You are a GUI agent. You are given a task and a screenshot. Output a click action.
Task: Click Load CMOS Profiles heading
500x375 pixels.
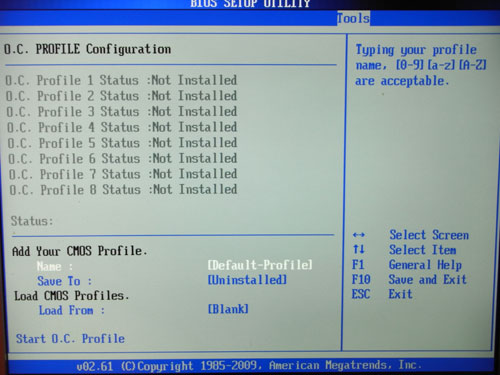[x=71, y=296]
